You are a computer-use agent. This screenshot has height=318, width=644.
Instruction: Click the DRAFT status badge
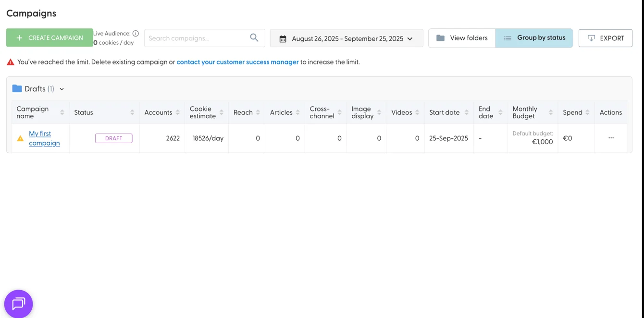tap(114, 138)
